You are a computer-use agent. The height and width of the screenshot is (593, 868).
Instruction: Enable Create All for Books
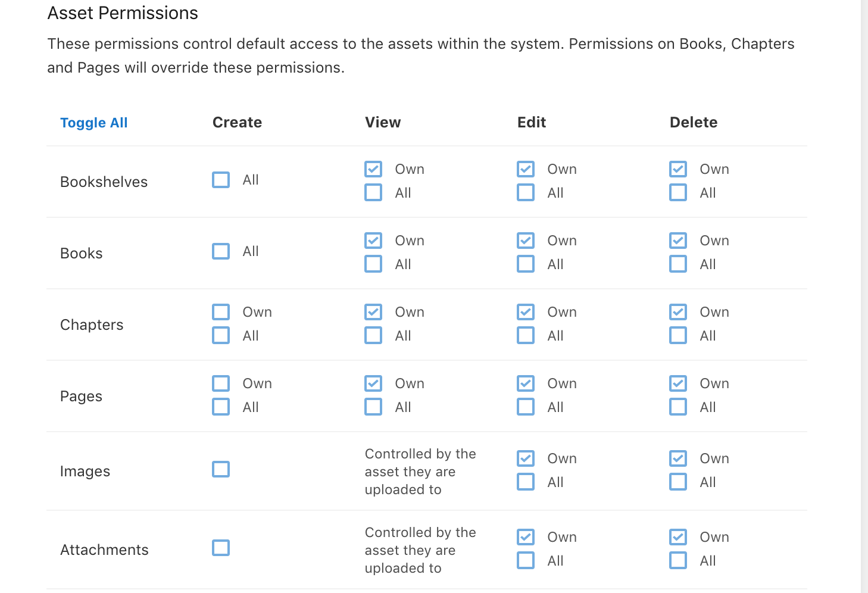click(220, 251)
